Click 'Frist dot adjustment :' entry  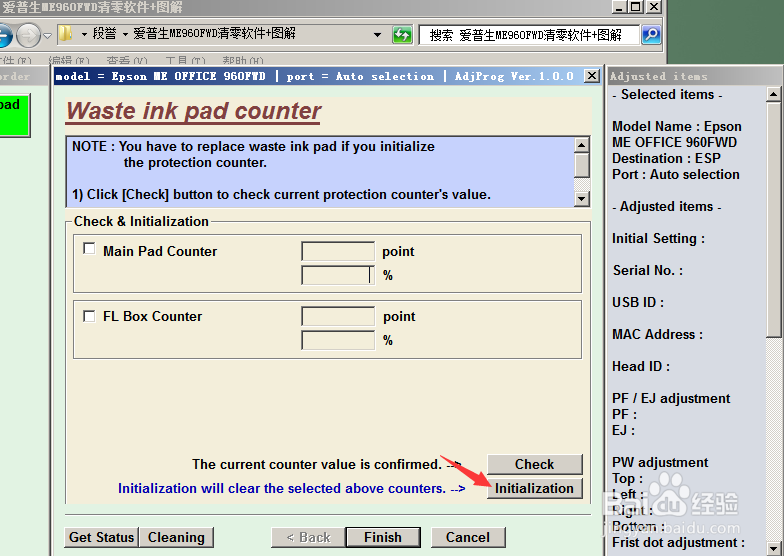coord(678,542)
